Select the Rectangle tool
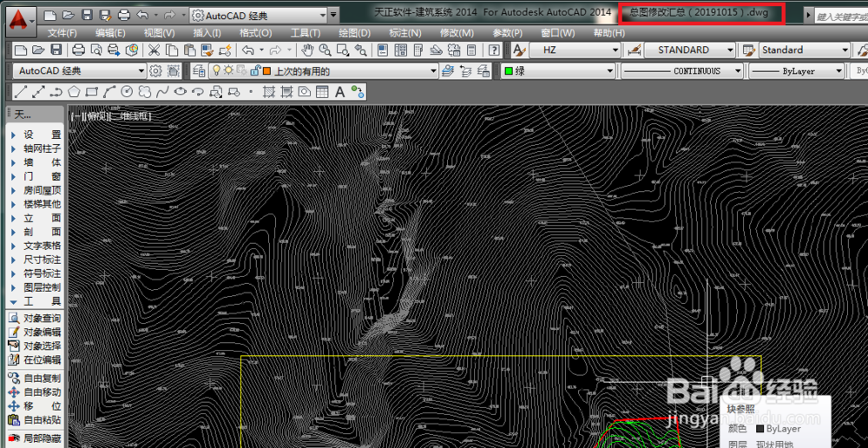 [92, 91]
